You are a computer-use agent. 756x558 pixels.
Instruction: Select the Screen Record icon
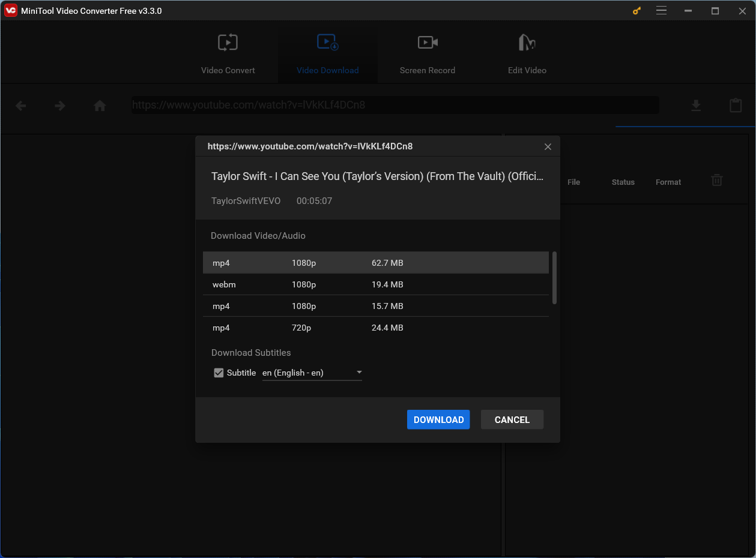427,42
